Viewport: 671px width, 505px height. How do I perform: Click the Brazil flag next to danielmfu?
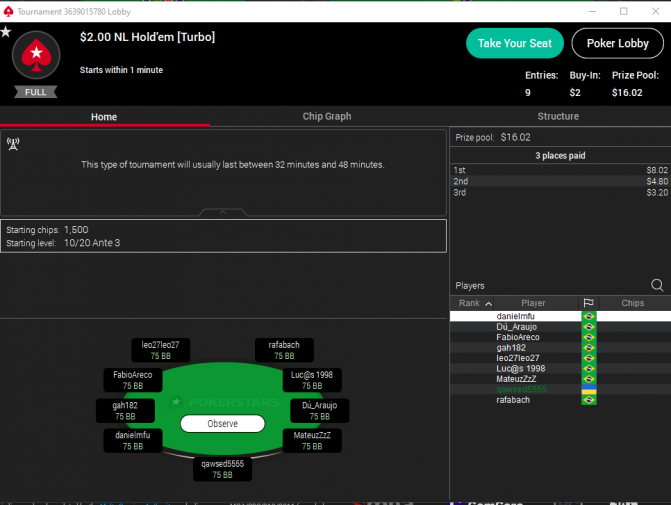(589, 316)
